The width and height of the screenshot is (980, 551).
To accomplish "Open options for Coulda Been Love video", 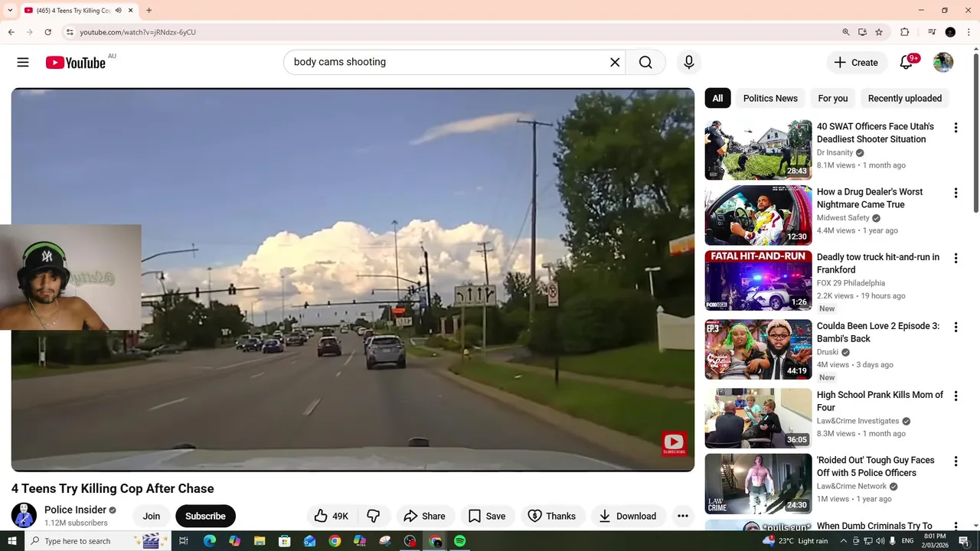I will [955, 328].
